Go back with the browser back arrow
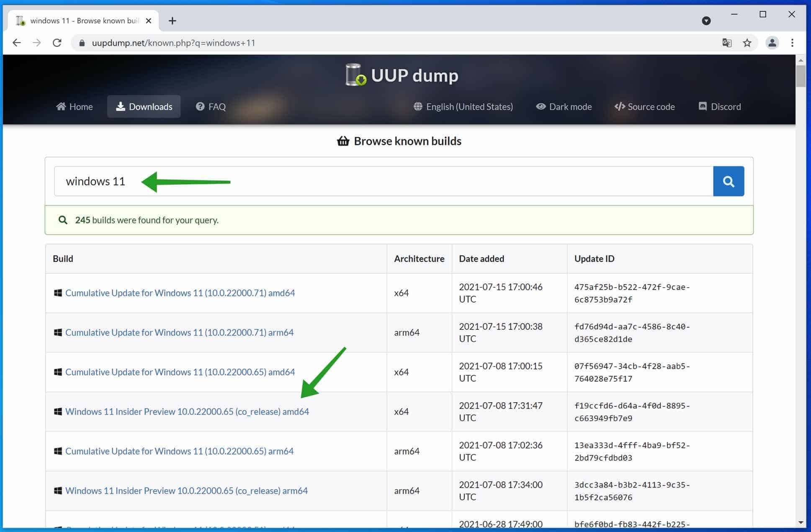This screenshot has width=811, height=532. point(17,43)
